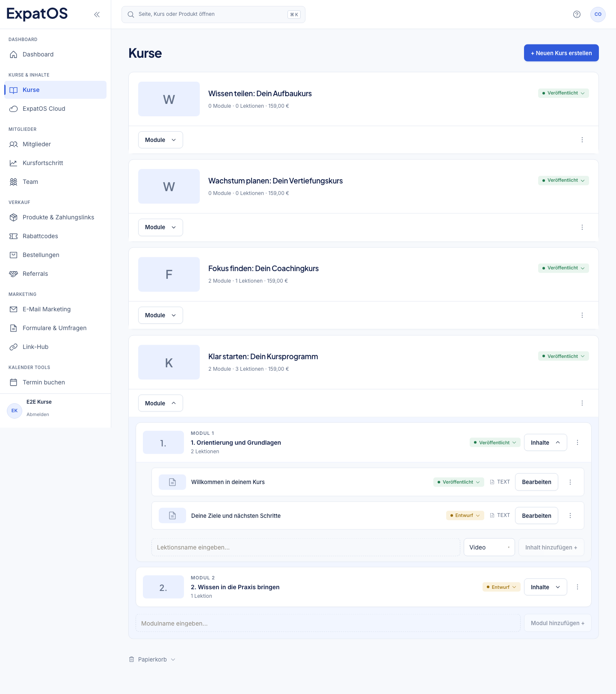Collapse Inhalte of Modul 1

click(545, 443)
